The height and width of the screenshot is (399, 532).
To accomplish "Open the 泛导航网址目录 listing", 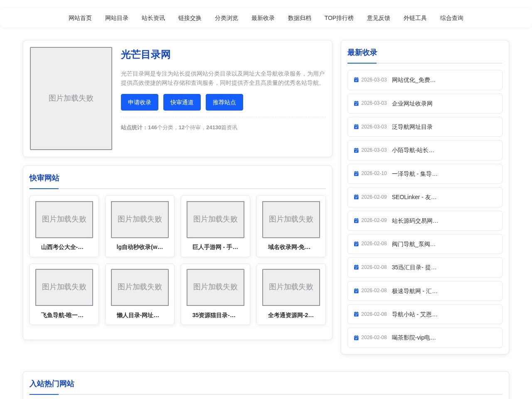I will [x=412, y=127].
